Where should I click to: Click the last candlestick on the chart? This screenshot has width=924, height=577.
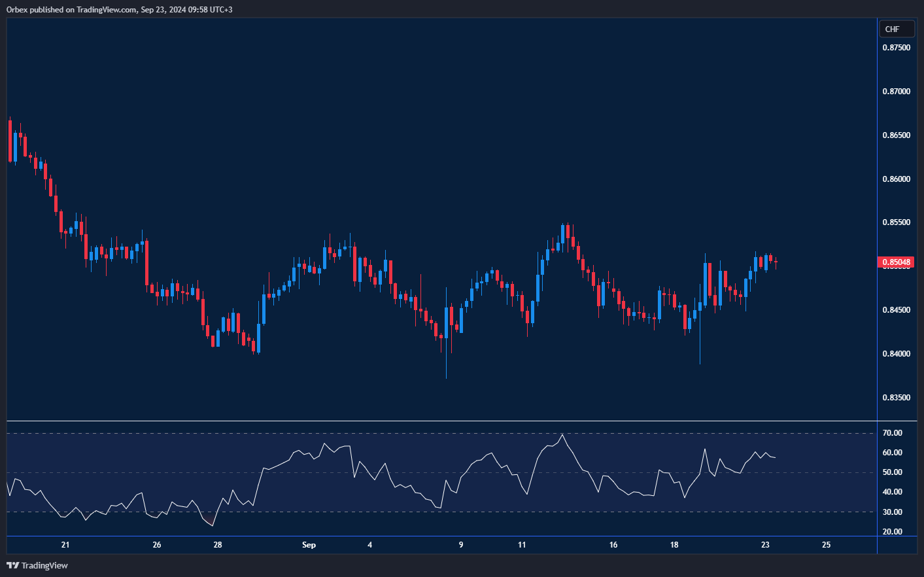[776, 262]
